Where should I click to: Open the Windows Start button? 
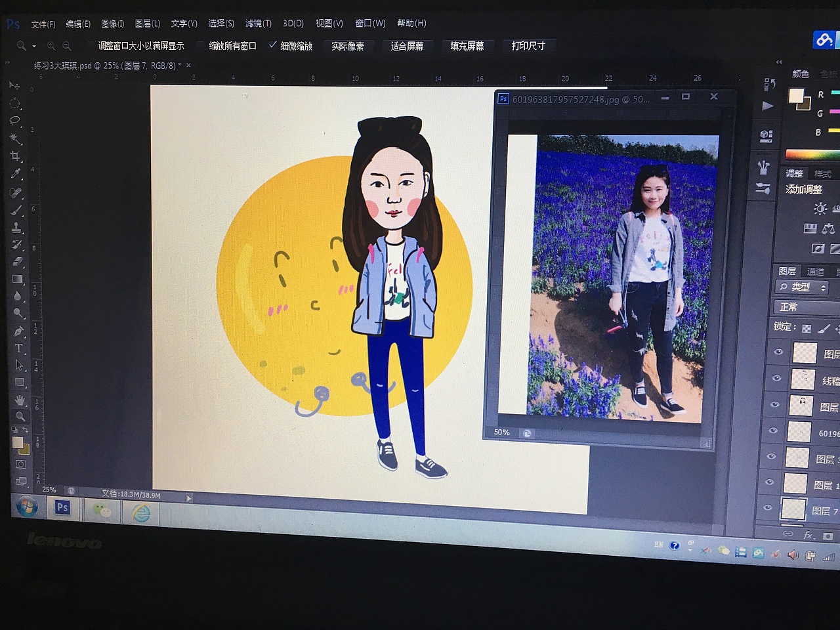[27, 507]
